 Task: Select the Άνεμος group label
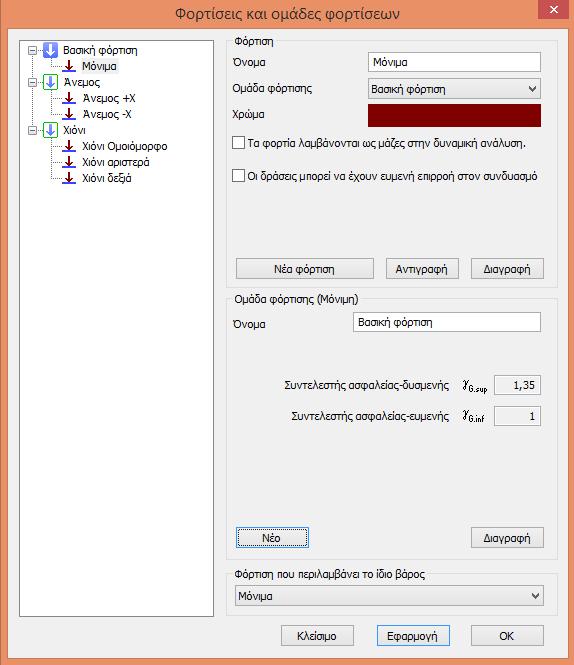81,82
